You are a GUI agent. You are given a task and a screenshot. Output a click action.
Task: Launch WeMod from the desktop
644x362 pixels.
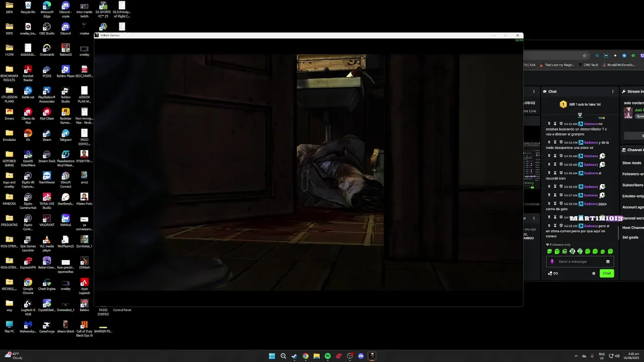[65, 220]
